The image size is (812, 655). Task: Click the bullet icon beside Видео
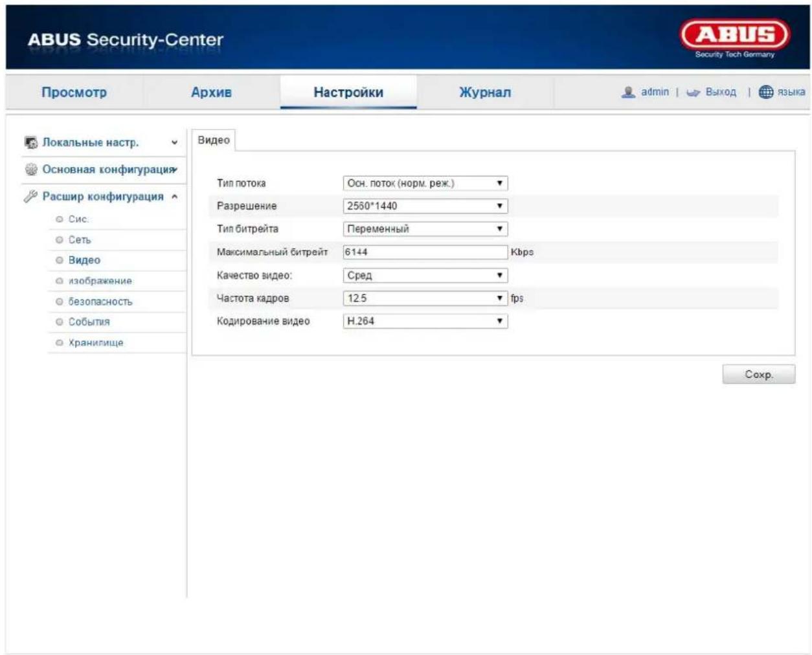coord(60,260)
